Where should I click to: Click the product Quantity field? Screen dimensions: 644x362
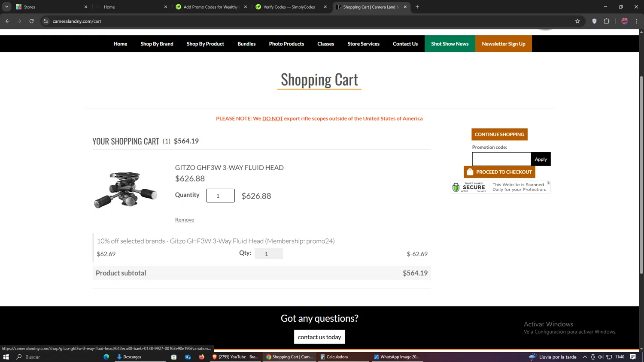coord(220,196)
